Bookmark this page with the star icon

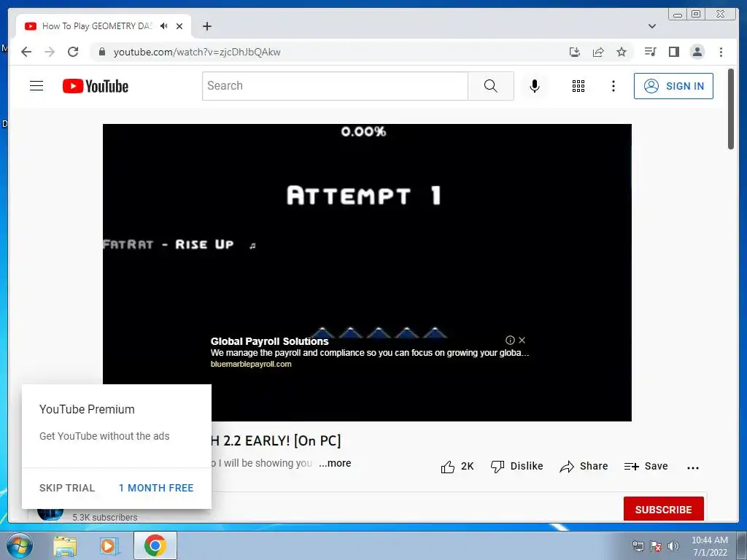(622, 52)
